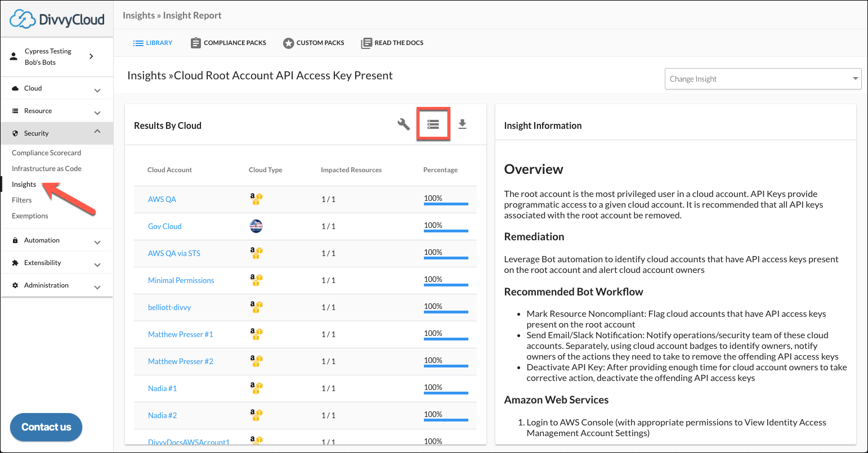868x453 pixels.
Task: Click the Cloud icon in the sidebar
Action: (x=15, y=88)
